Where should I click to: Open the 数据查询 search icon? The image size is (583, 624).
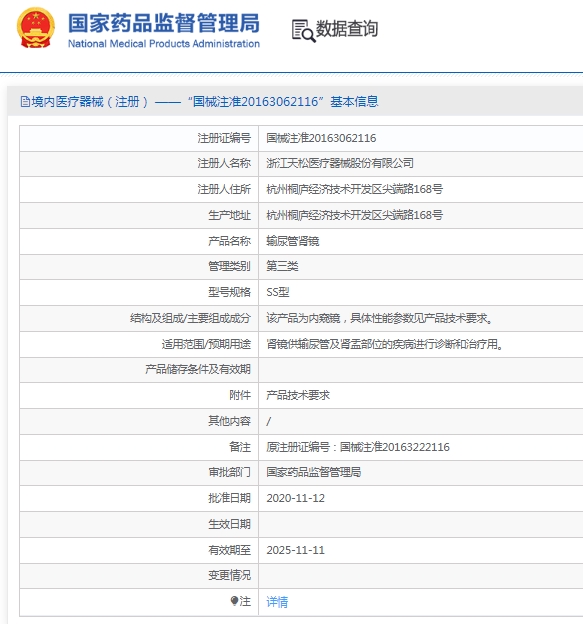(304, 31)
